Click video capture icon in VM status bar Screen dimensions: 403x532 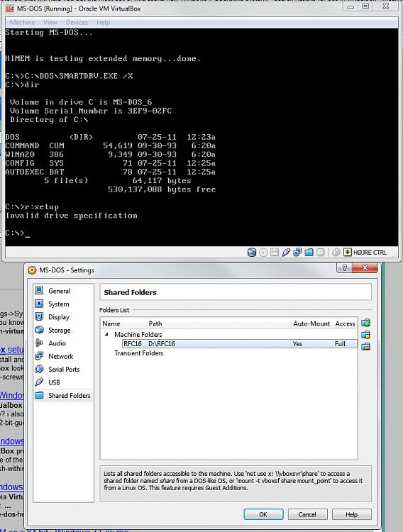pyautogui.click(x=320, y=253)
